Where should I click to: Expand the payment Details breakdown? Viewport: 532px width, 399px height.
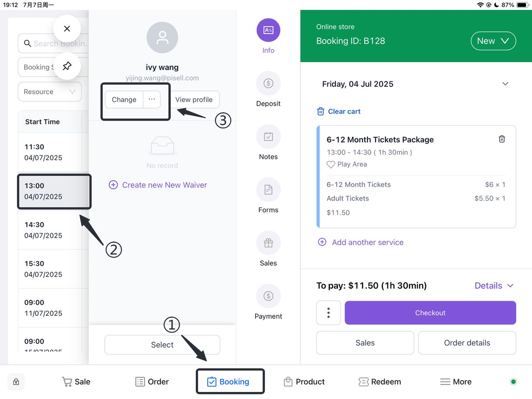point(494,286)
